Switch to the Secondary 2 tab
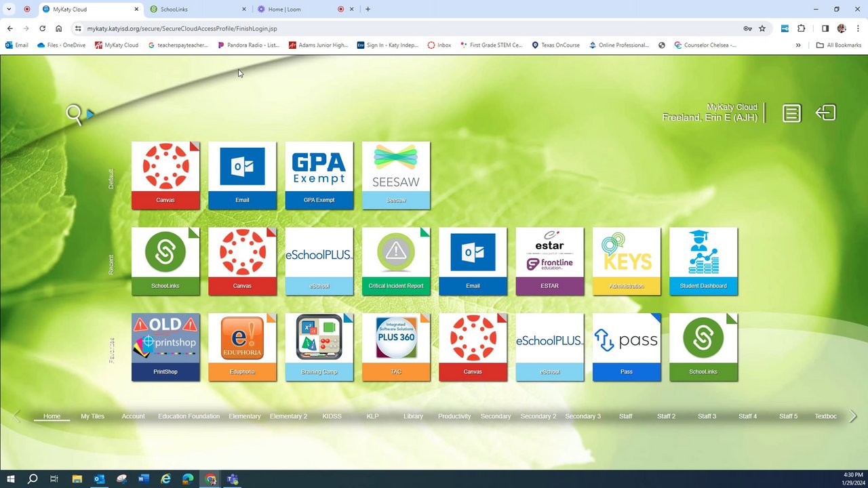The height and width of the screenshot is (488, 868). pos(538,416)
